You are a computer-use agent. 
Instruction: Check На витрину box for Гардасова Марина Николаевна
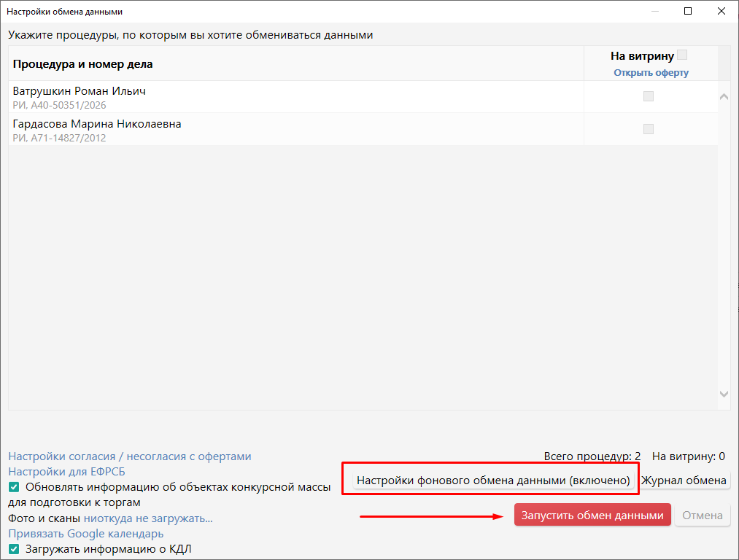(x=649, y=129)
